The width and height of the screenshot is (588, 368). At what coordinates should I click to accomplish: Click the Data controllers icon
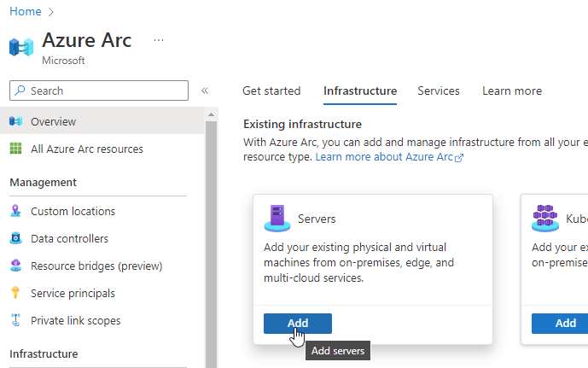click(x=15, y=238)
